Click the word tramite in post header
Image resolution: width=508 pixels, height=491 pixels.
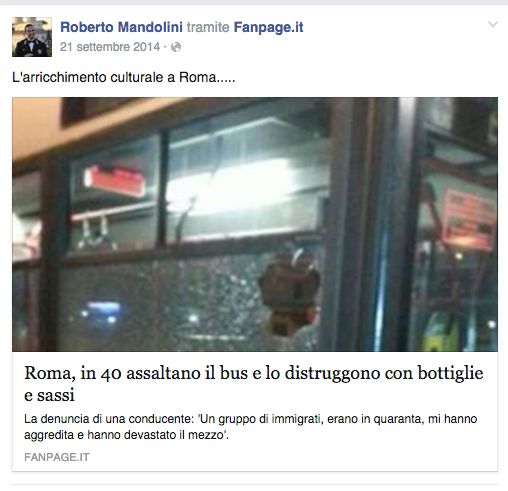pyautogui.click(x=208, y=27)
